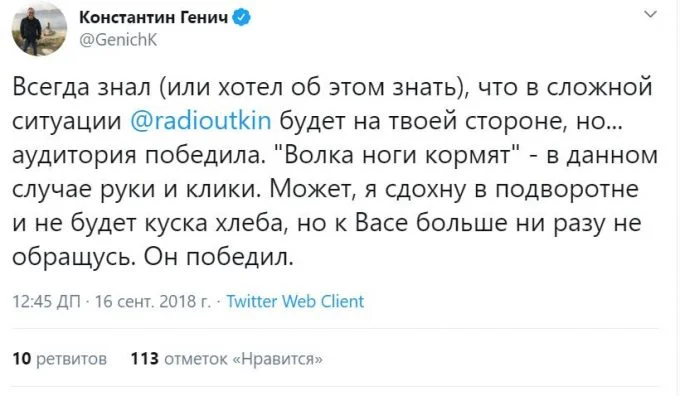The width and height of the screenshot is (680, 396).
Task: View the 10 ретвитов list
Action: (59, 359)
